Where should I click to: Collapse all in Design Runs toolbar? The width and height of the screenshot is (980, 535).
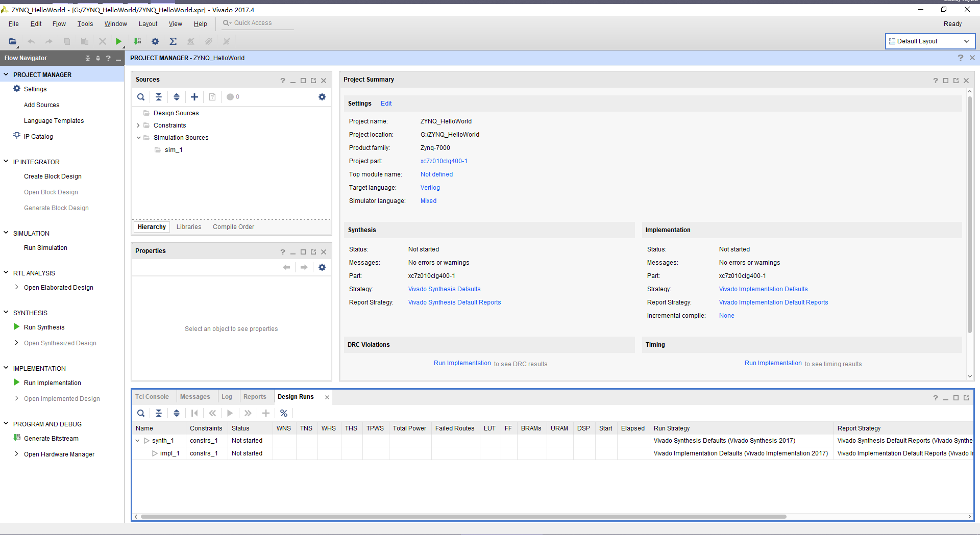(159, 413)
